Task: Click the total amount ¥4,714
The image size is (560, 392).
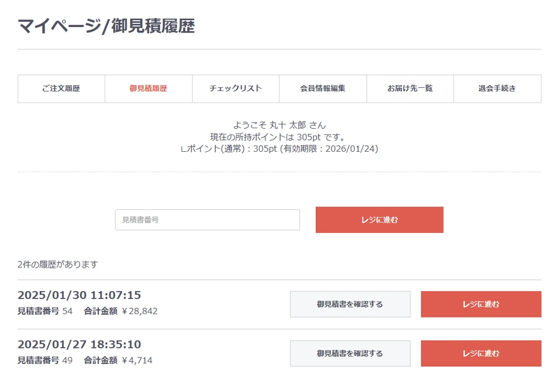Action: click(x=137, y=361)
